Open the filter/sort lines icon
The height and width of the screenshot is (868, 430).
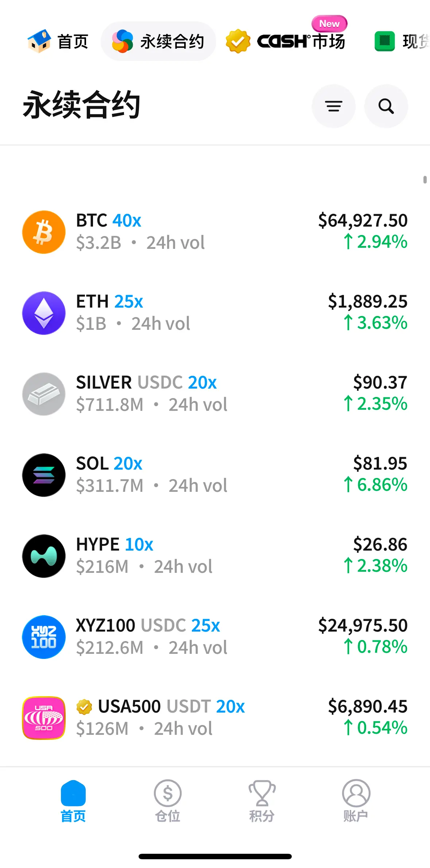pyautogui.click(x=333, y=106)
